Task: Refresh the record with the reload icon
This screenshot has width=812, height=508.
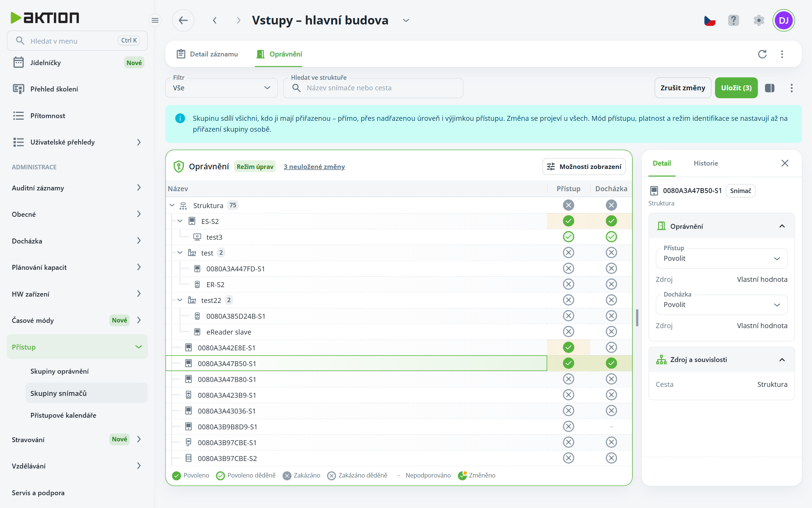Action: (x=762, y=54)
